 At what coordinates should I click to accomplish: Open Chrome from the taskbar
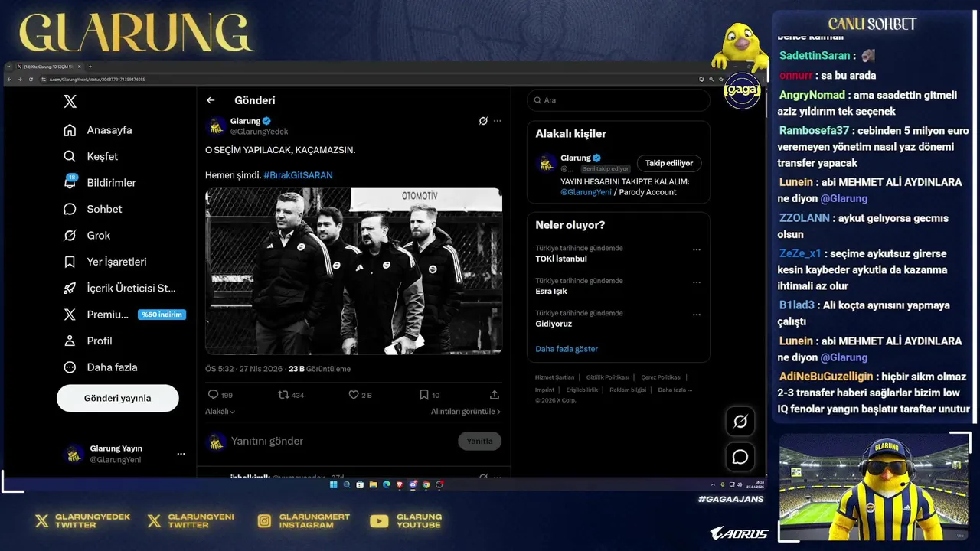[x=426, y=484]
